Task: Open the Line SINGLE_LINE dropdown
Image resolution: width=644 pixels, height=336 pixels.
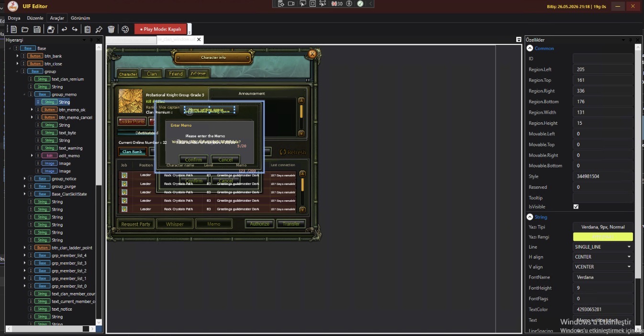Action: tap(603, 247)
